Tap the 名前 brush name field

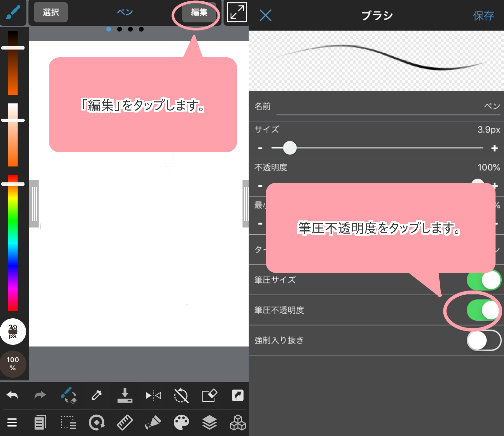[388, 106]
